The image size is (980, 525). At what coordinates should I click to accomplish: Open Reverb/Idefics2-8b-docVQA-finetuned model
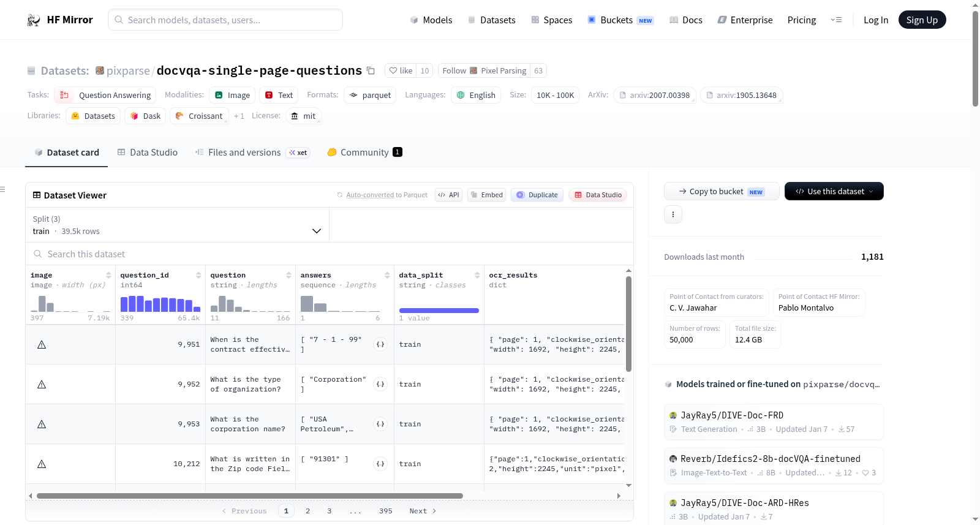(774, 465)
